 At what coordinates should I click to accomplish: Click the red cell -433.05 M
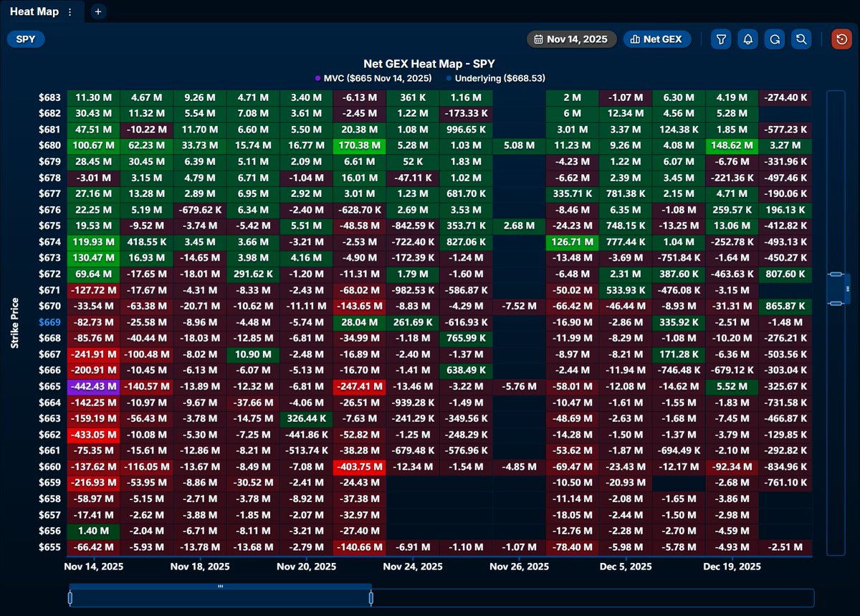click(x=92, y=435)
